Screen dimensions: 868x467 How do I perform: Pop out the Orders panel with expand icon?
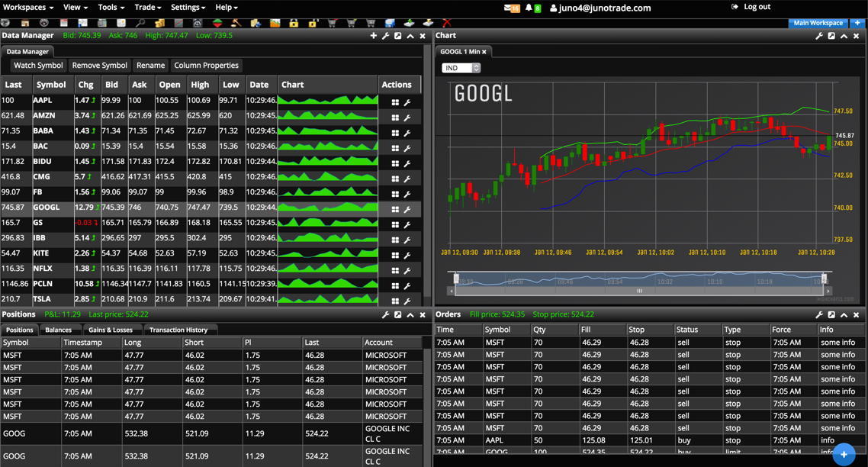[x=831, y=314]
